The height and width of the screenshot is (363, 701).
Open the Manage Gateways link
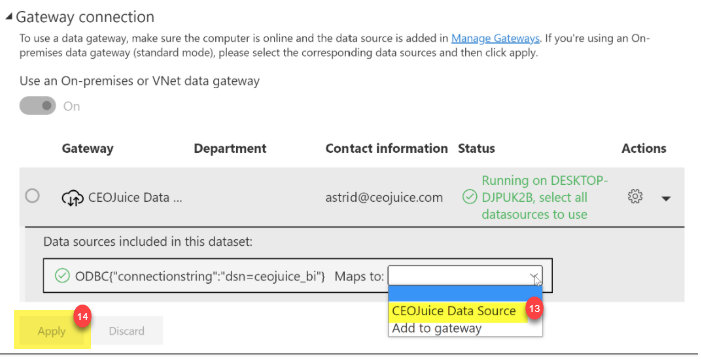click(x=495, y=38)
